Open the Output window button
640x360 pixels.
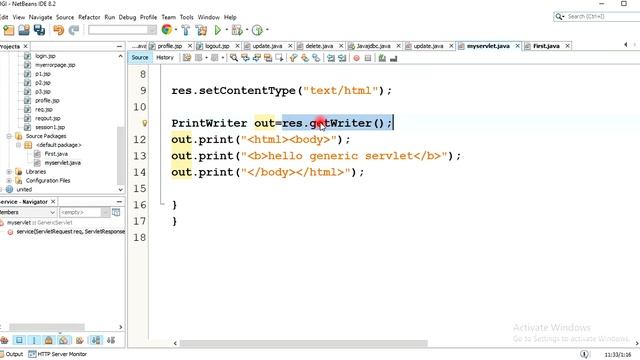pos(11,354)
